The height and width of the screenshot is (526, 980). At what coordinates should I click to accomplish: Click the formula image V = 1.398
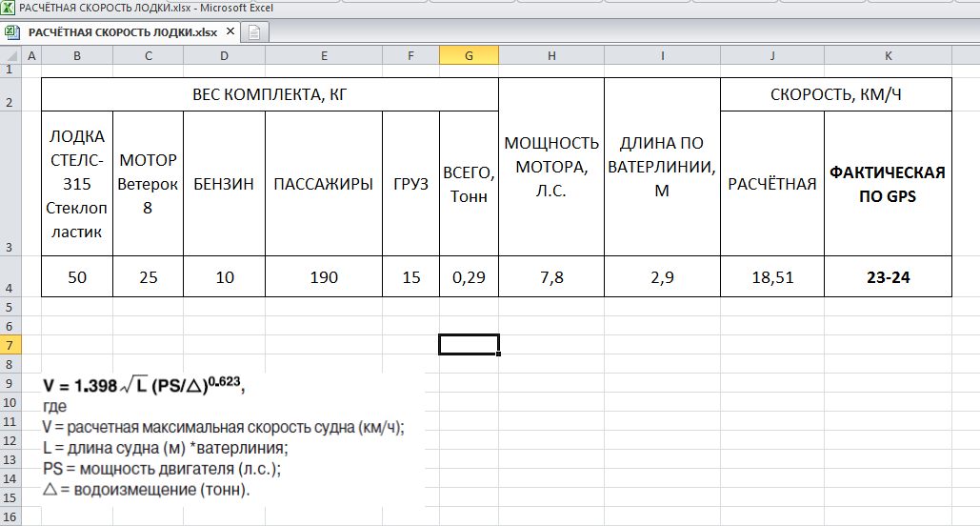145,386
